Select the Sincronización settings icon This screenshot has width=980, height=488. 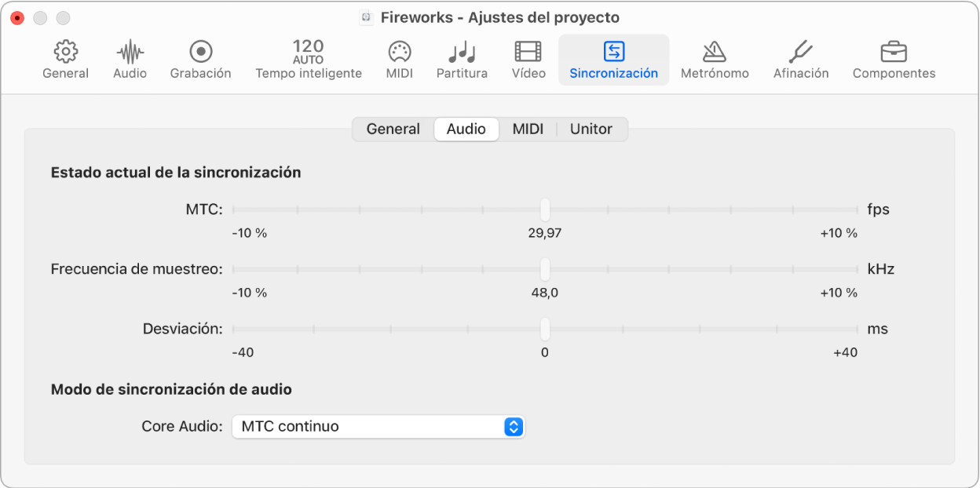click(x=613, y=60)
